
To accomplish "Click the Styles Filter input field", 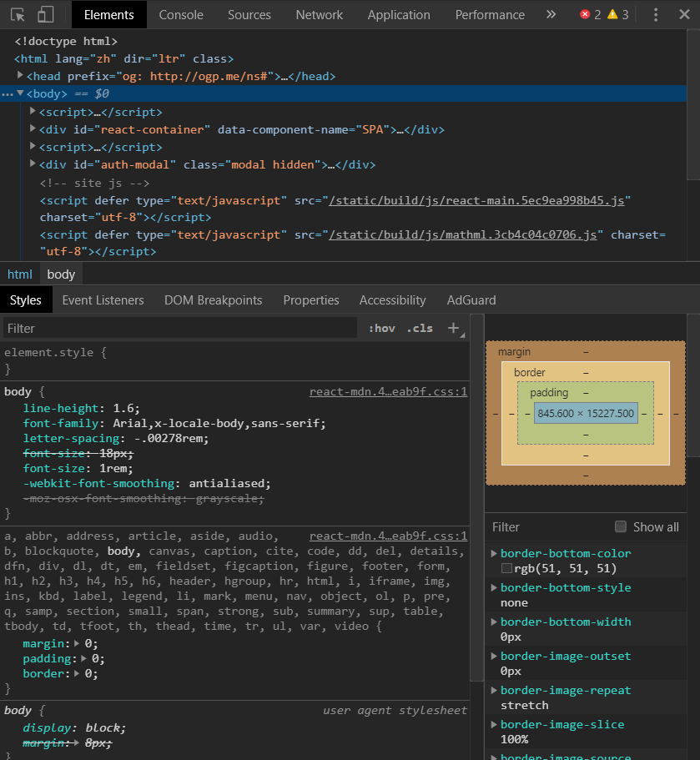I will [179, 328].
